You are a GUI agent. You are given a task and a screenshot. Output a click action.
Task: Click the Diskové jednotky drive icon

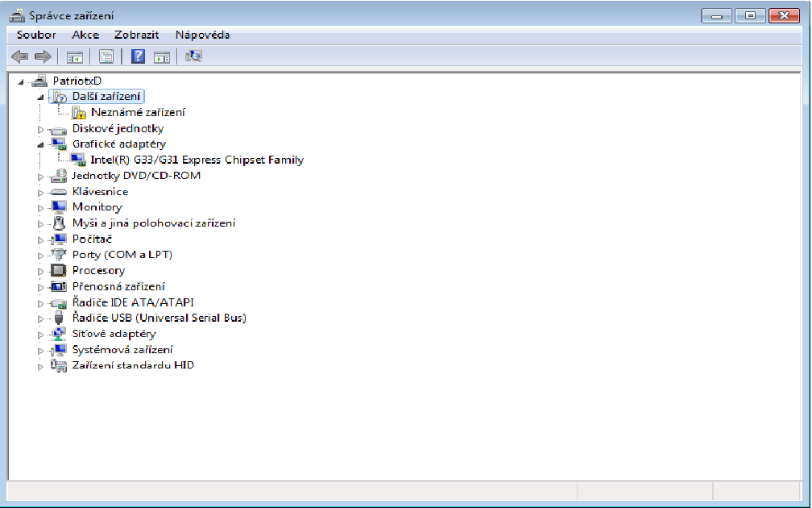(59, 129)
